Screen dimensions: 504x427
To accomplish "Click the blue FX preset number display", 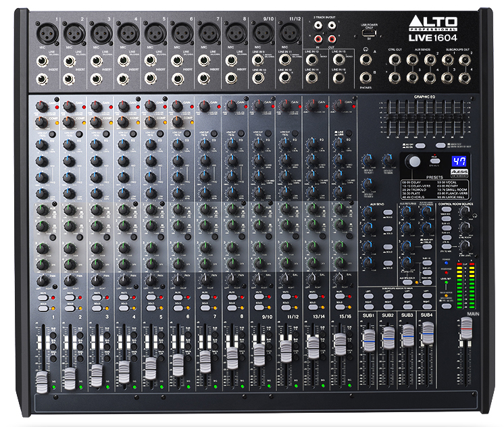I will click(x=459, y=161).
